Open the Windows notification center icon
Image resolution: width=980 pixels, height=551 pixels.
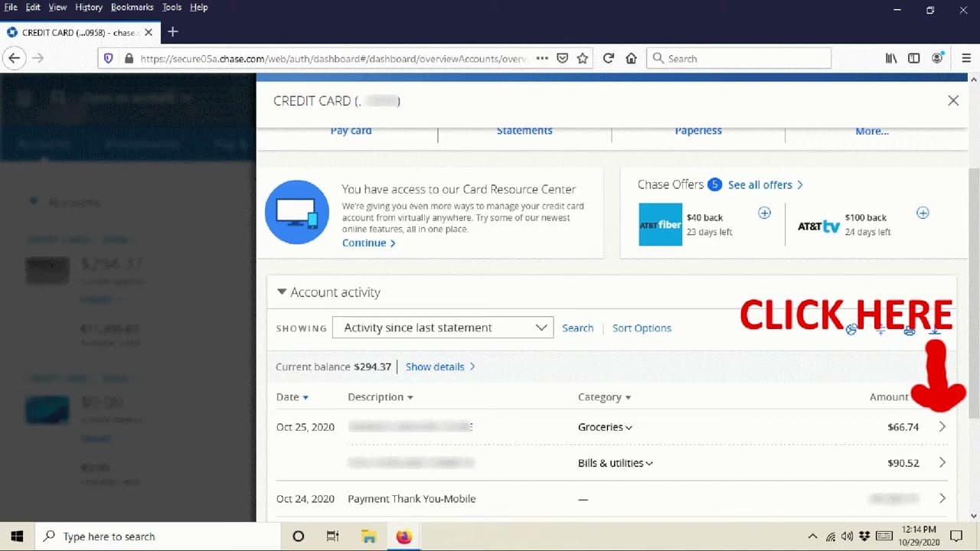coord(956,536)
